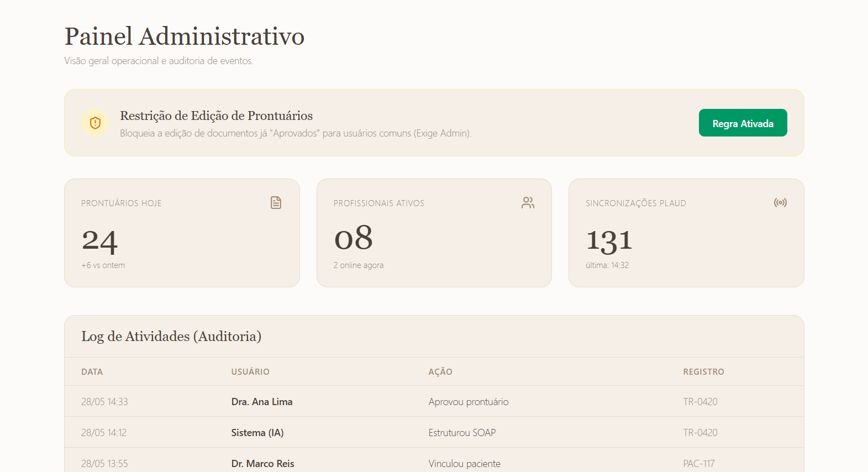Click the 131 sincronizações value
This screenshot has width=868, height=472.
[609, 241]
